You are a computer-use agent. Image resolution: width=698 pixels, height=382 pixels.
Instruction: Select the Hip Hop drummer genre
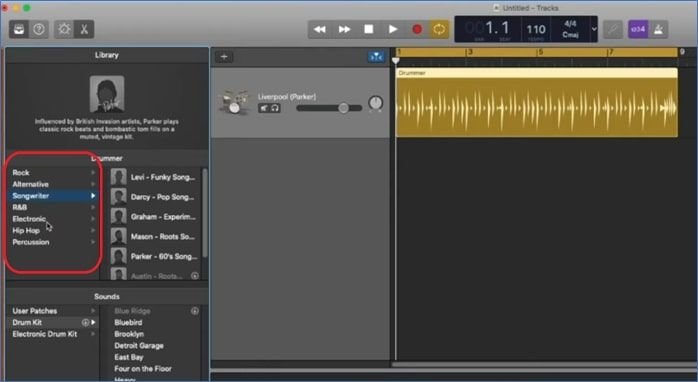pyautogui.click(x=53, y=231)
